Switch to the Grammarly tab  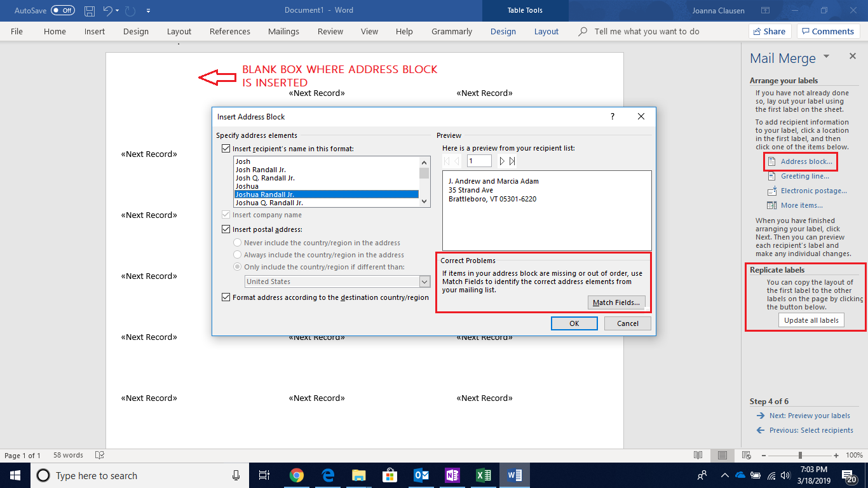(452, 31)
